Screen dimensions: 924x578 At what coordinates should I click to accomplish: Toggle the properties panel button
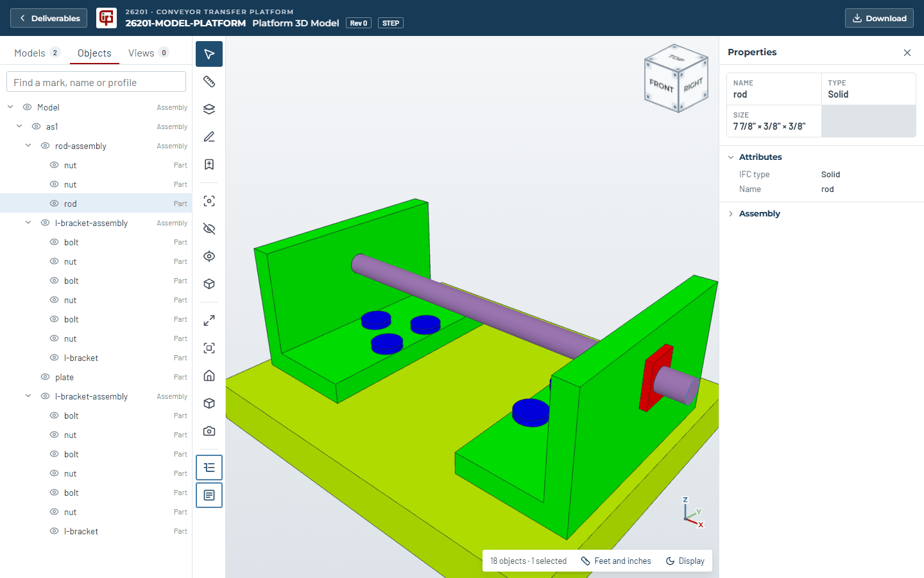[209, 495]
